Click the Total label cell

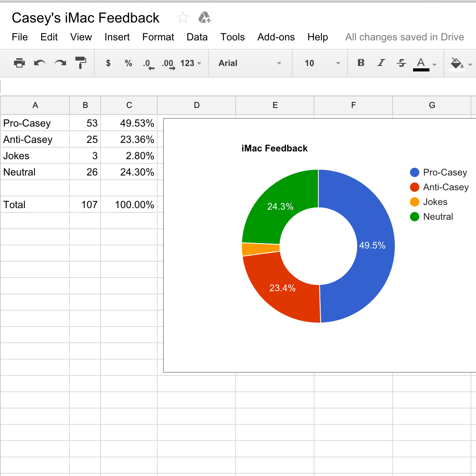pyautogui.click(x=35, y=205)
